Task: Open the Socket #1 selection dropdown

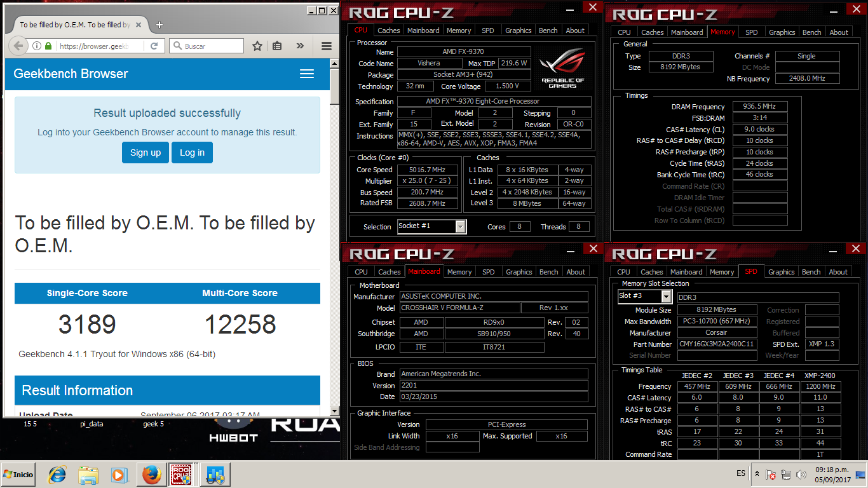Action: (461, 226)
